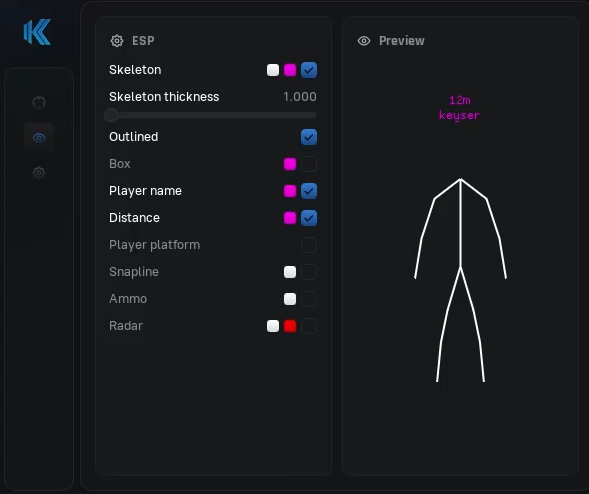The height and width of the screenshot is (494, 589).
Task: Turn on the Snapline checkbox
Action: (x=309, y=272)
